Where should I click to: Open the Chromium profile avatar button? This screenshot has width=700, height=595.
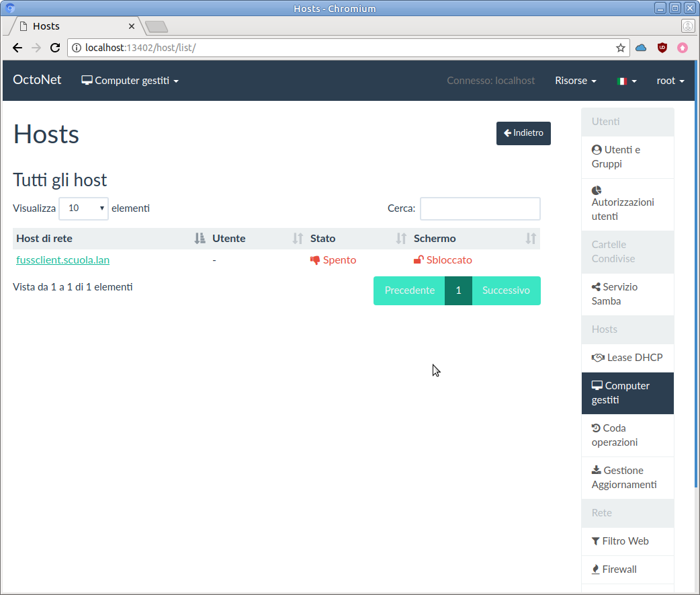[x=688, y=26]
